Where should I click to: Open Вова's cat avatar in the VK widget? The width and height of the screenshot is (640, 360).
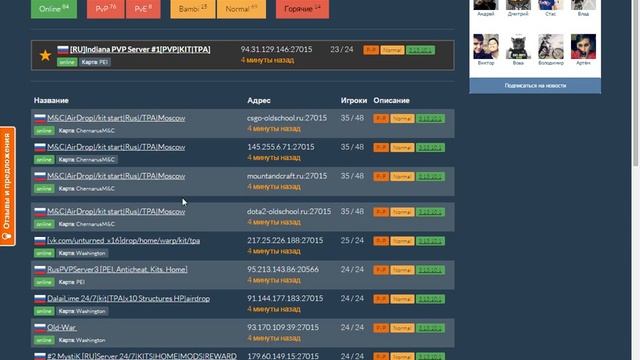518,47
